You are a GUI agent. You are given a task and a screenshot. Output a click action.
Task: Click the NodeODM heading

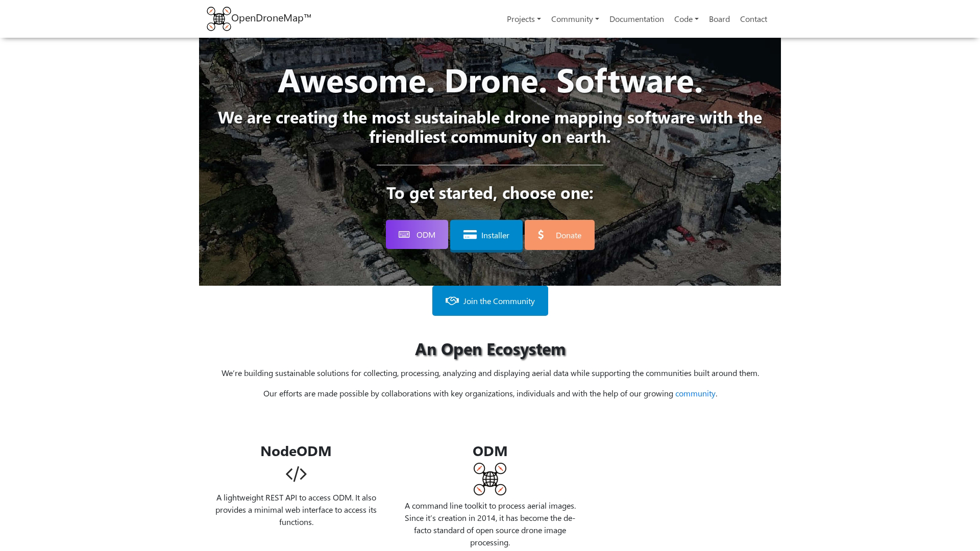point(296,451)
